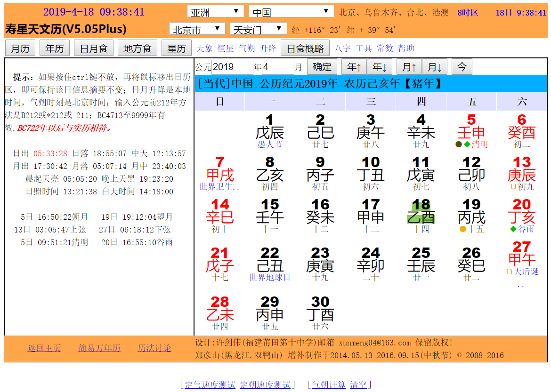Click the 八字 link in the toolbar
551x392 pixels.
[342, 48]
